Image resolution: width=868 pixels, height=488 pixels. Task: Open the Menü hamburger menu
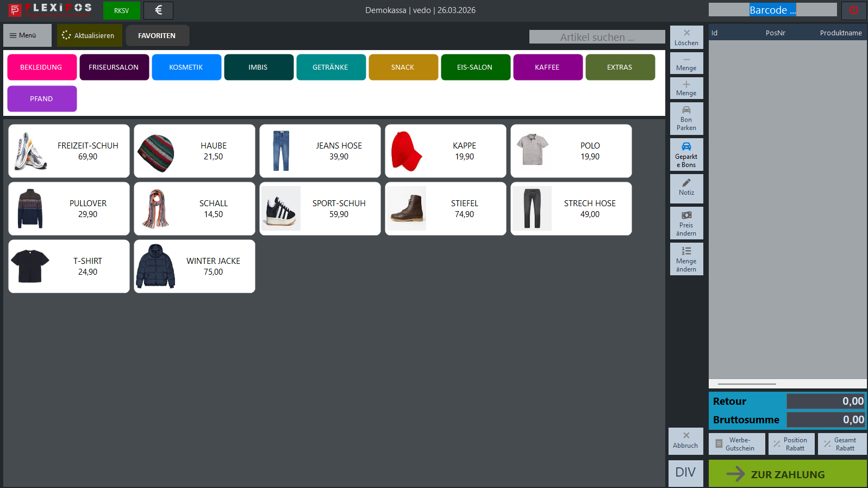pyautogui.click(x=27, y=35)
